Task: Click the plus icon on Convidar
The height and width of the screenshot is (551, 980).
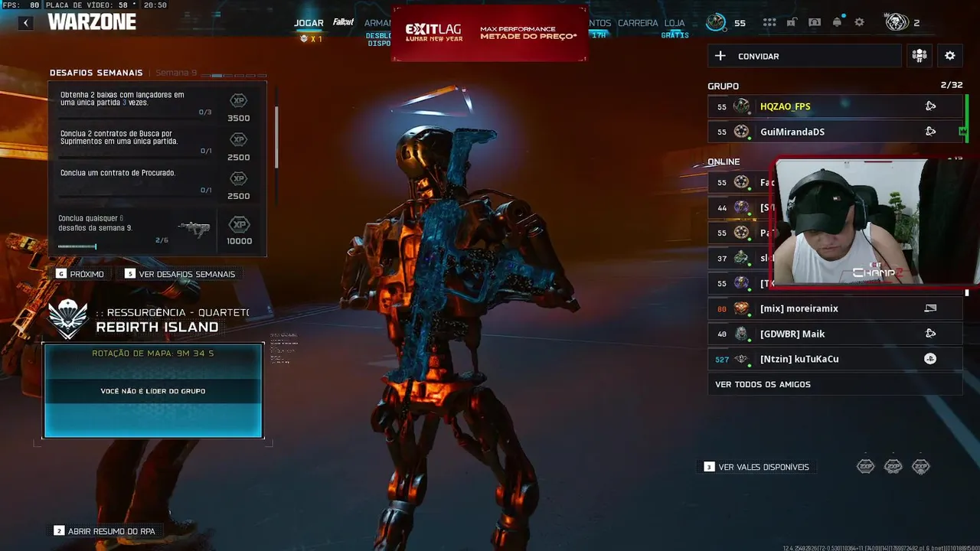Action: tap(720, 56)
